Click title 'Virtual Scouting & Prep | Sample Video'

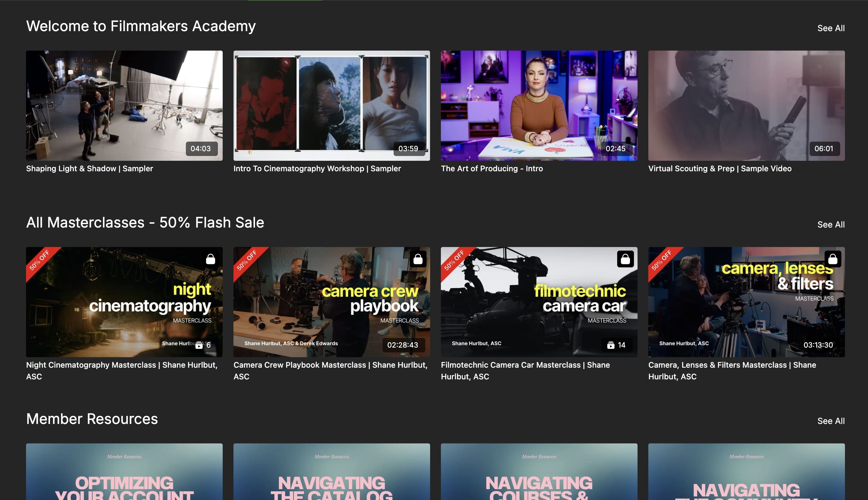click(x=720, y=169)
